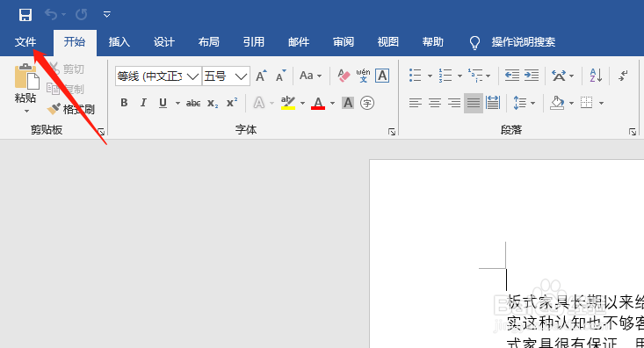Click the Multilevel List icon
Viewport: 644px width, 348px height.
click(x=475, y=76)
